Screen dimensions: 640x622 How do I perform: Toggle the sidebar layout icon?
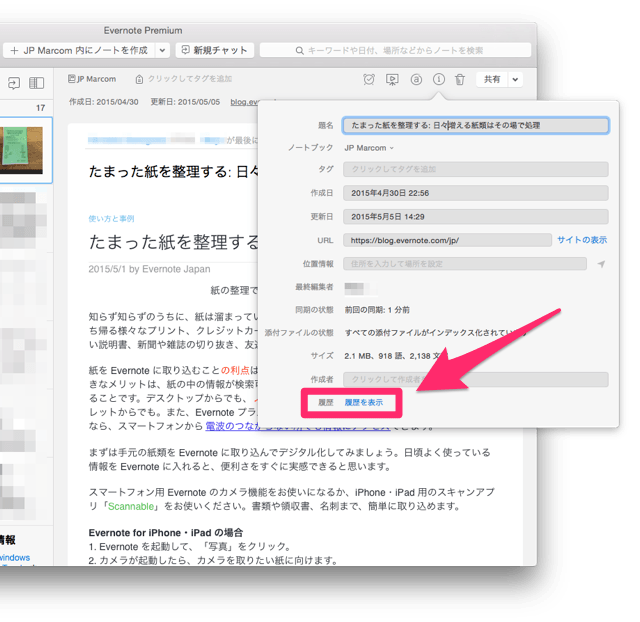[x=36, y=83]
